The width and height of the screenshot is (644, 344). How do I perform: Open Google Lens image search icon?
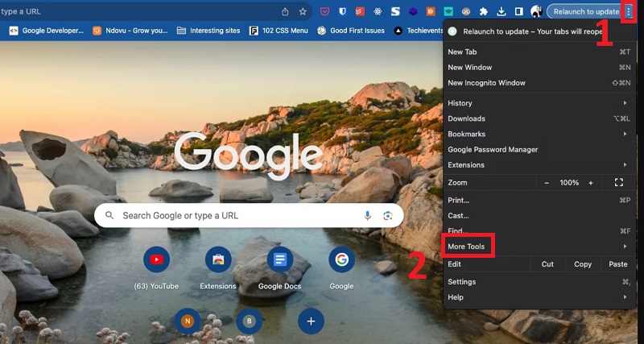tap(387, 216)
